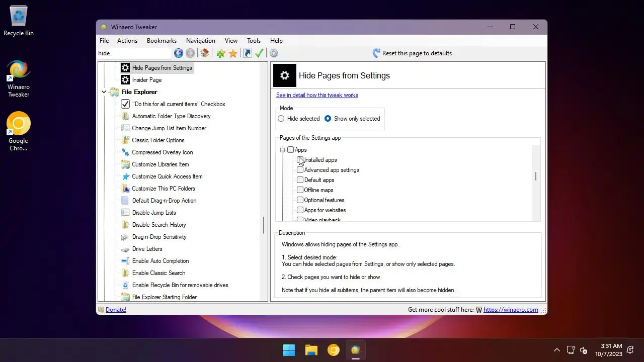Check the Installed apps checkbox

coord(300,160)
